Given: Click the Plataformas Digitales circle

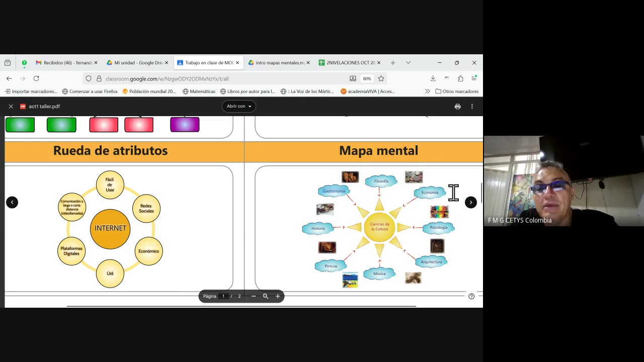Looking at the screenshot, I should [71, 251].
